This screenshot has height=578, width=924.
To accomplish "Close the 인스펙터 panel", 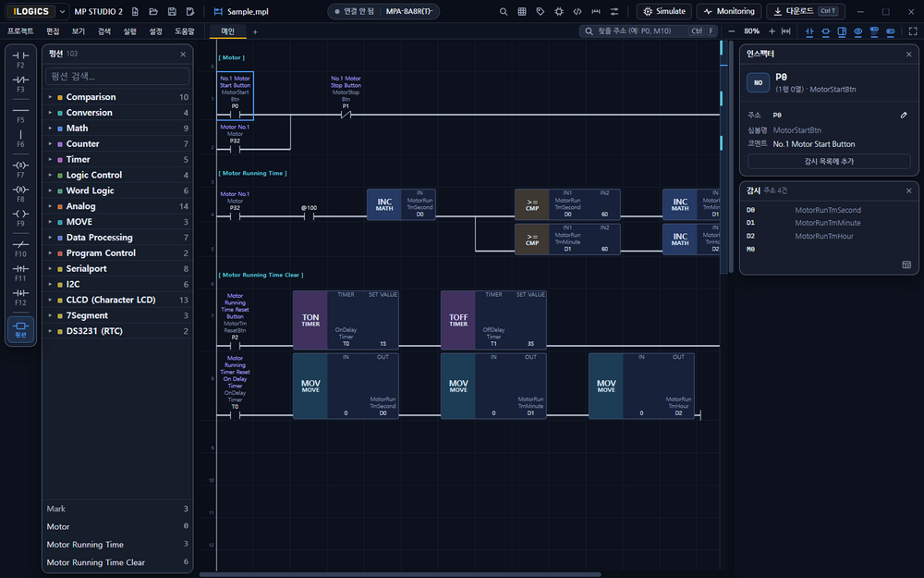I will (908, 54).
